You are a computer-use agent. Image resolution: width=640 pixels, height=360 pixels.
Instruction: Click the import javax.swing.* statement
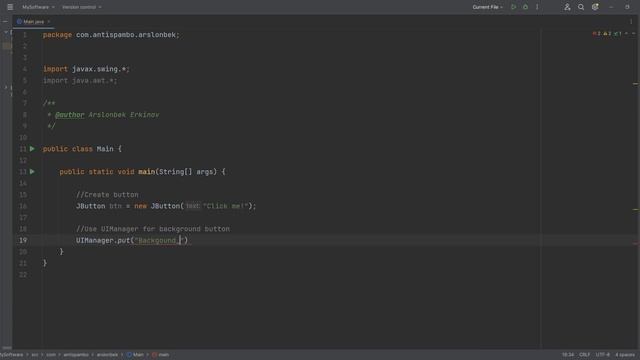86,69
